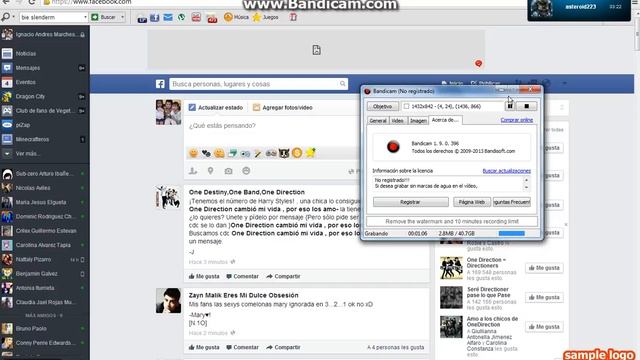Click the green Buscar toolbar button
640x360 pixels.
point(104,17)
